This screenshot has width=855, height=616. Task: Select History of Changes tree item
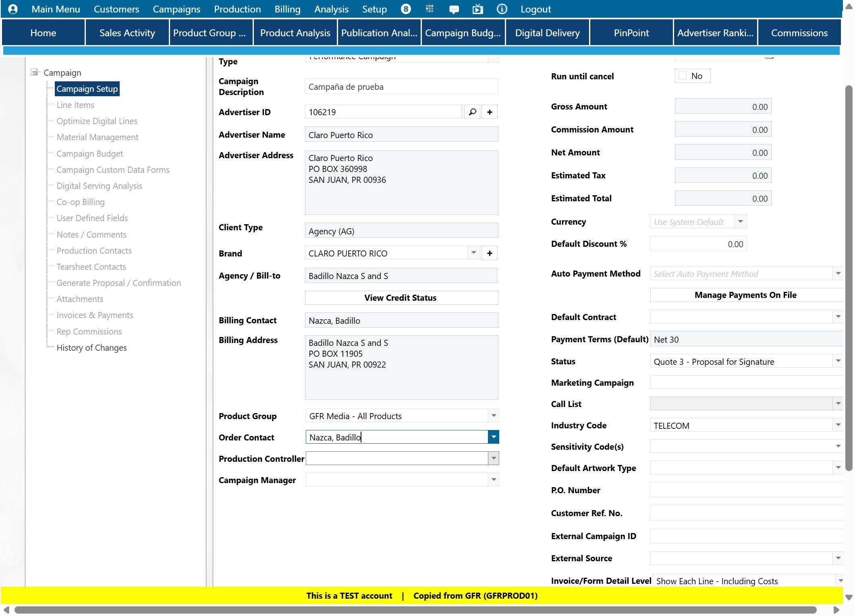pyautogui.click(x=91, y=348)
